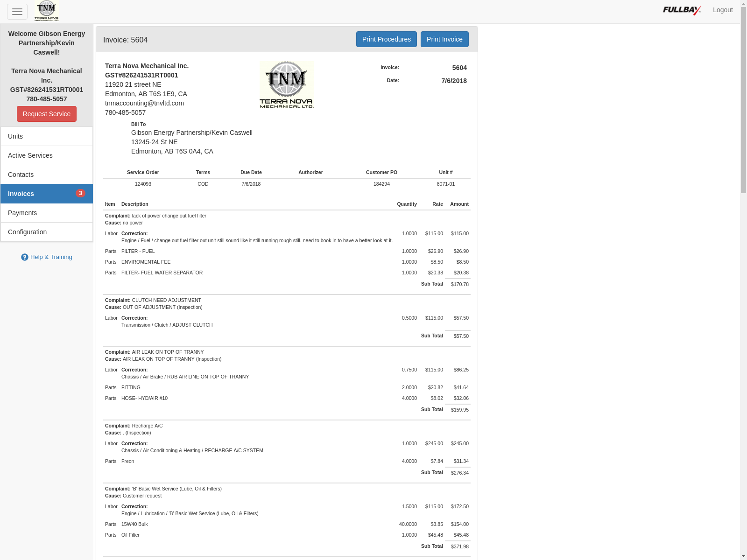The width and height of the screenshot is (747, 560).
Task: Select the highlighted Invoices tab
Action: point(21,194)
